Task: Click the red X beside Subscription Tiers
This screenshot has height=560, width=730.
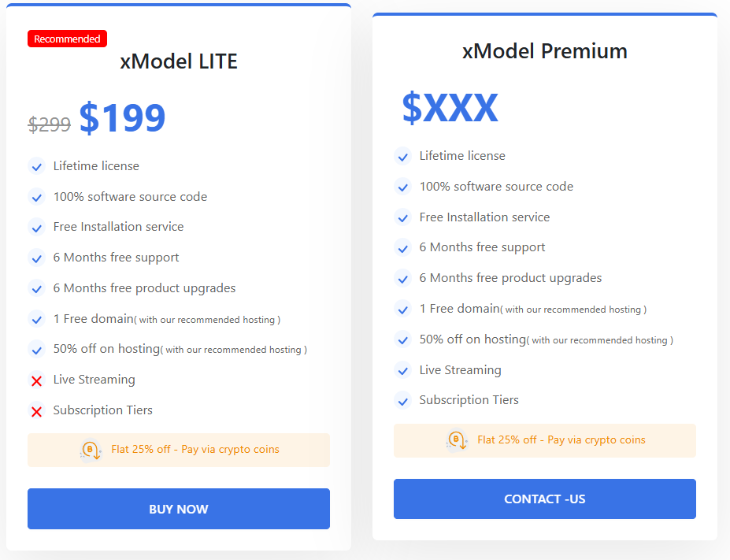Action: pos(36,410)
